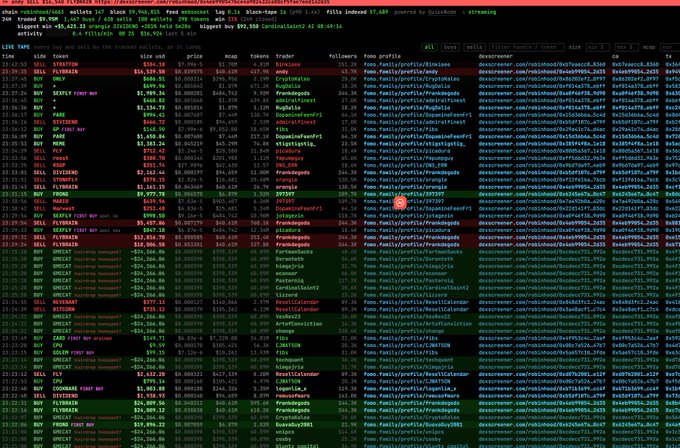Image resolution: width=680 pixels, height=448 pixels.
Task: Click the "followers" column header
Action: [x=343, y=56]
